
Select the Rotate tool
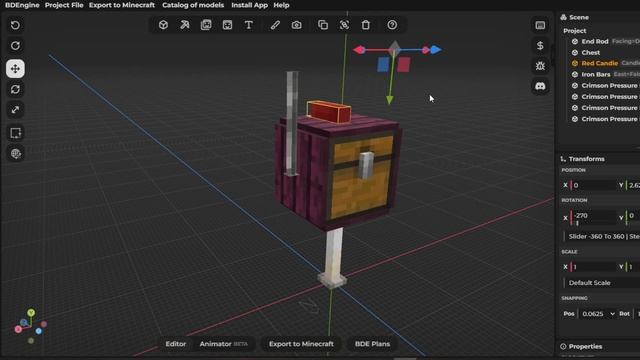[15, 89]
